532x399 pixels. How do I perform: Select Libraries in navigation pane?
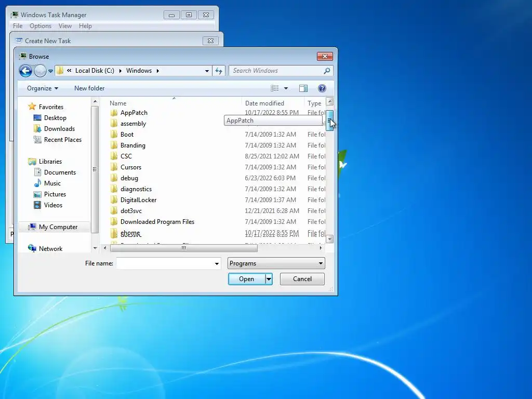point(50,162)
